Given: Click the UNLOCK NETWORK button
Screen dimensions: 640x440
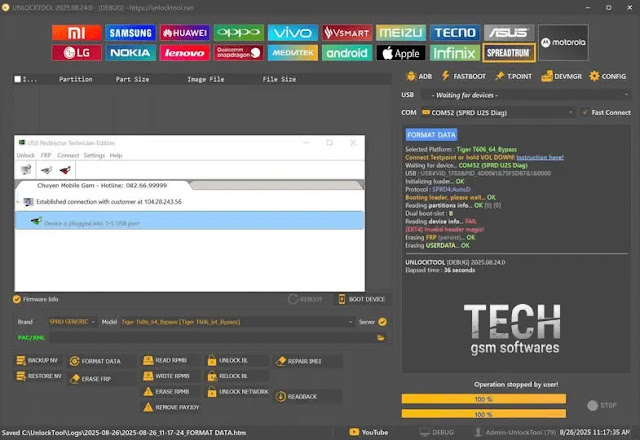Looking at the screenshot, I should 238,391.
